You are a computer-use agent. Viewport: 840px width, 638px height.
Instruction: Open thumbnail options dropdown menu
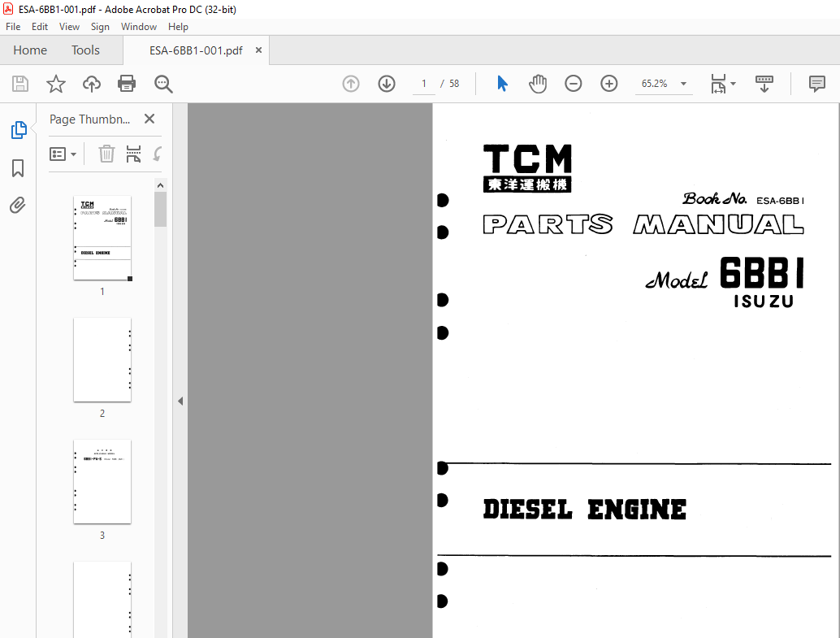coord(63,154)
